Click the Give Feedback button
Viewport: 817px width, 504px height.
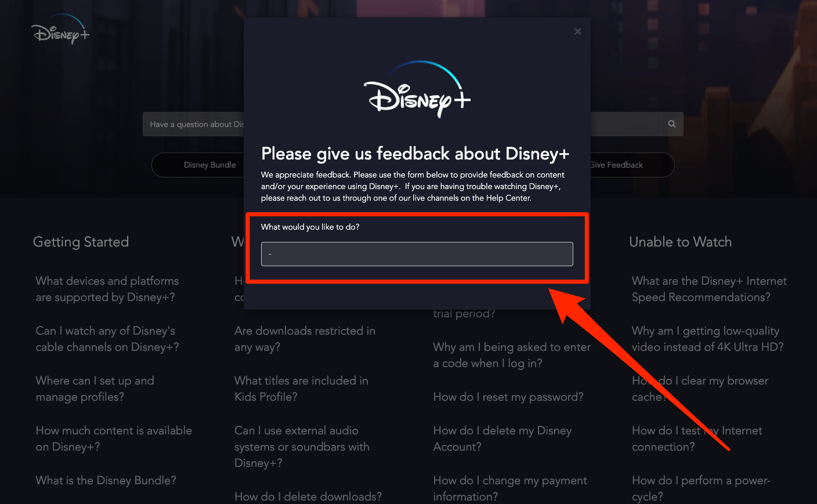coord(616,165)
